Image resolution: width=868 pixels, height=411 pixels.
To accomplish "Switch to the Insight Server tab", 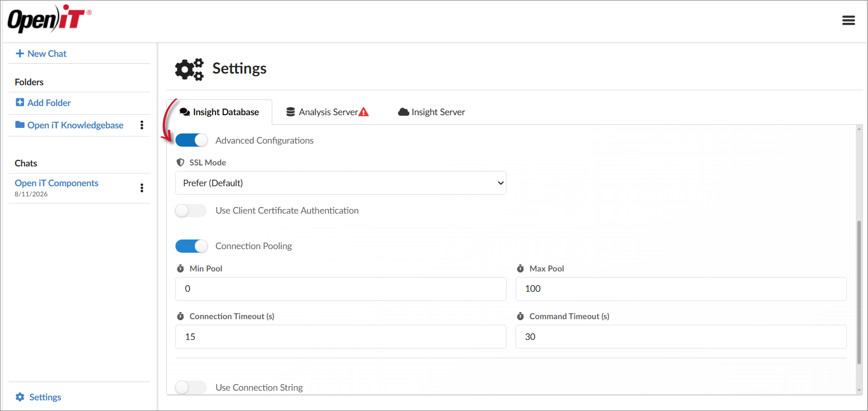I will pos(431,112).
